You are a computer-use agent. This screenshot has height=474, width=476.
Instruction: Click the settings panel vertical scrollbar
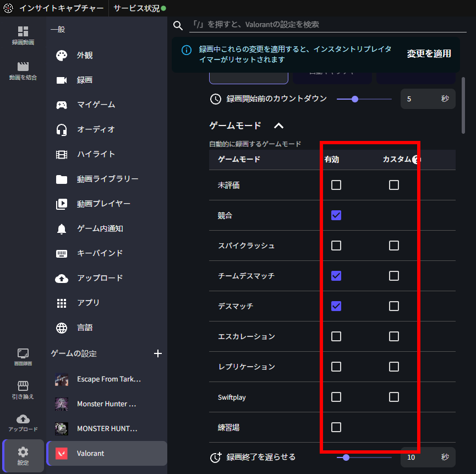(x=463, y=105)
